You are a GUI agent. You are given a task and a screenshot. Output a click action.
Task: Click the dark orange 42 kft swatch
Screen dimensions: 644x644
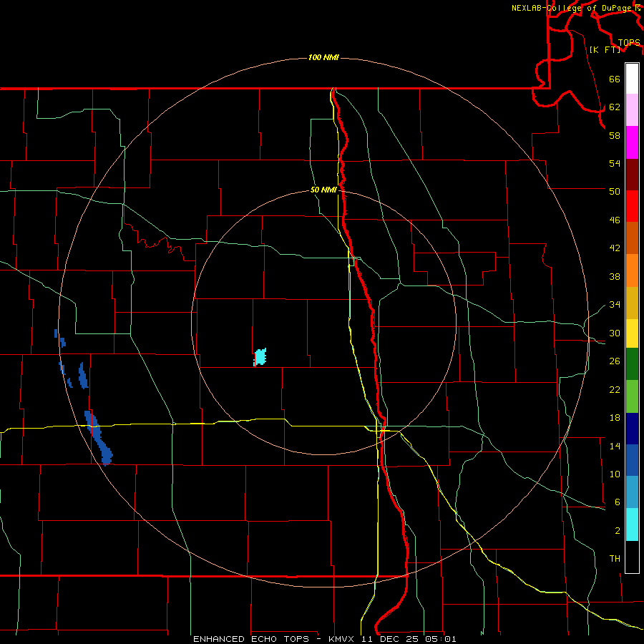(632, 238)
